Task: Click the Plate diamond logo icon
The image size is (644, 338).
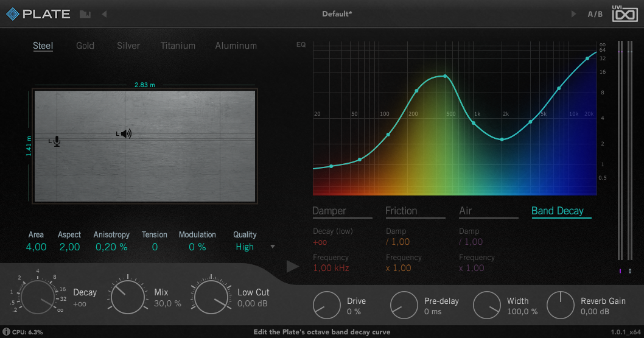Action: coord(13,14)
